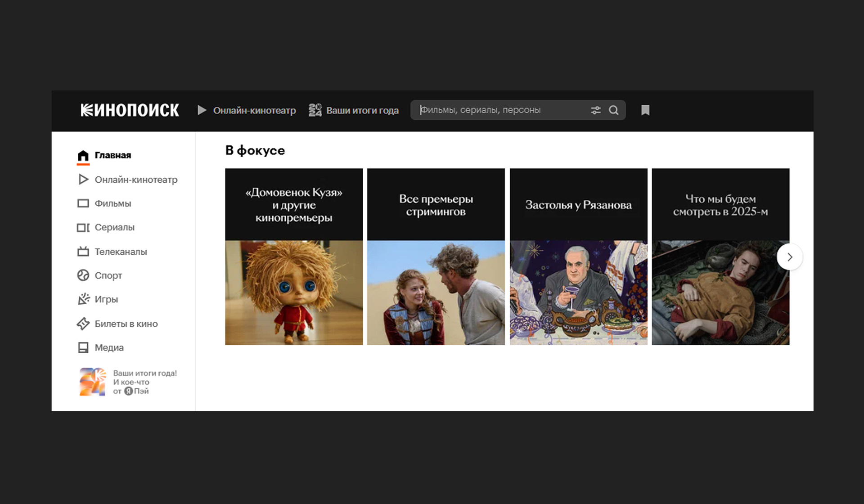Click the play icon beside header Онлайн-кинотеатр
The image size is (864, 504).
coord(202,110)
